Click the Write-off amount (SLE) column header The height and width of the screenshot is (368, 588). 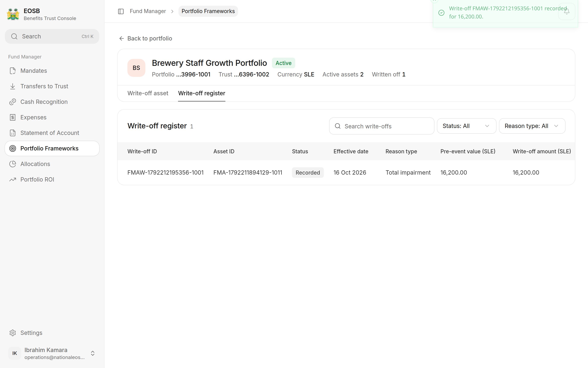tap(542, 151)
